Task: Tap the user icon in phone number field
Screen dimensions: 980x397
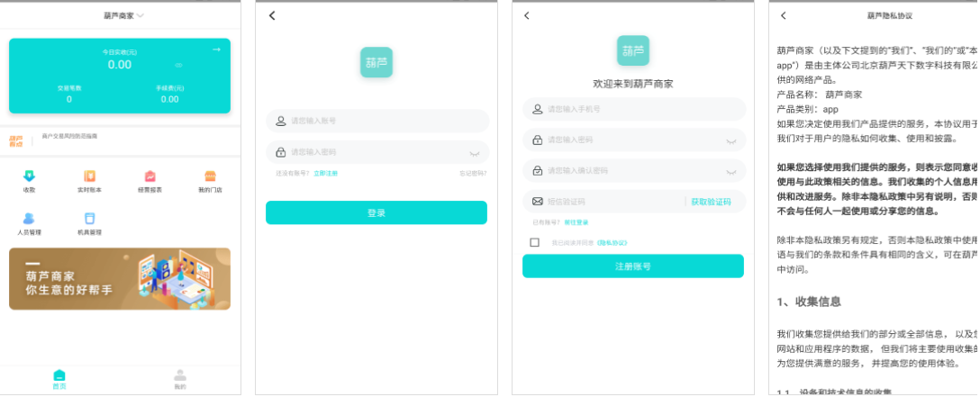Action: (x=538, y=109)
